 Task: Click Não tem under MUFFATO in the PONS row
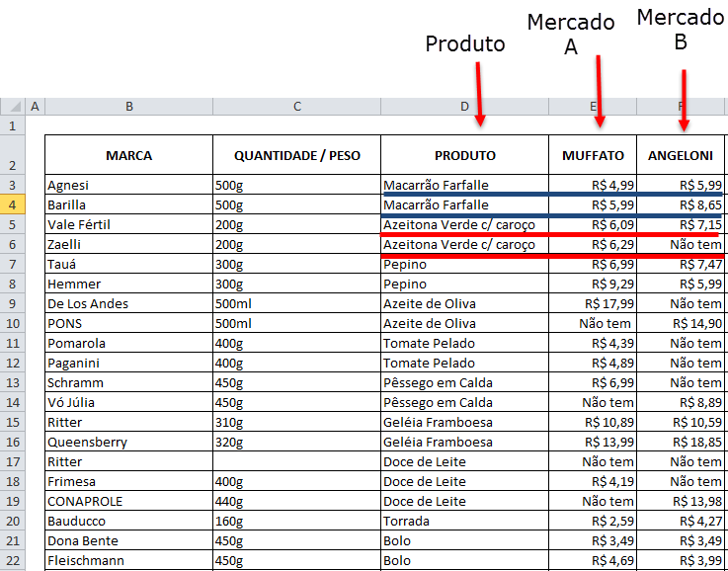pyautogui.click(x=593, y=323)
